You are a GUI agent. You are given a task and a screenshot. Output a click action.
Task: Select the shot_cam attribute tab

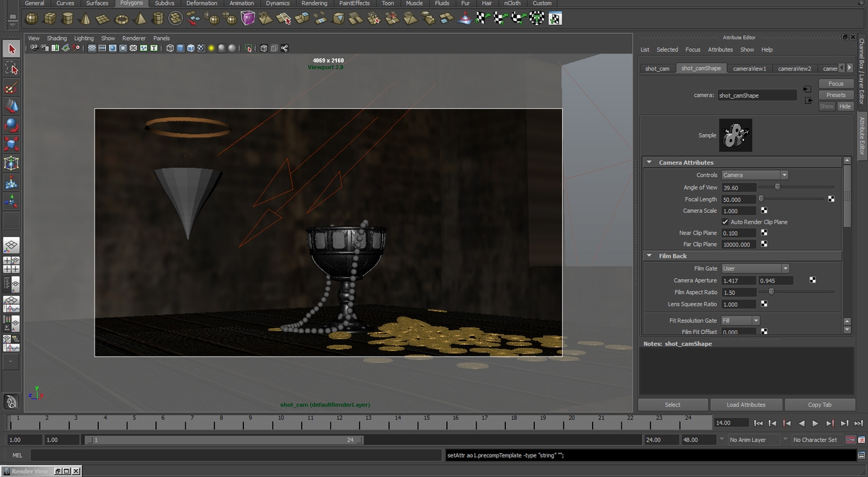click(657, 68)
